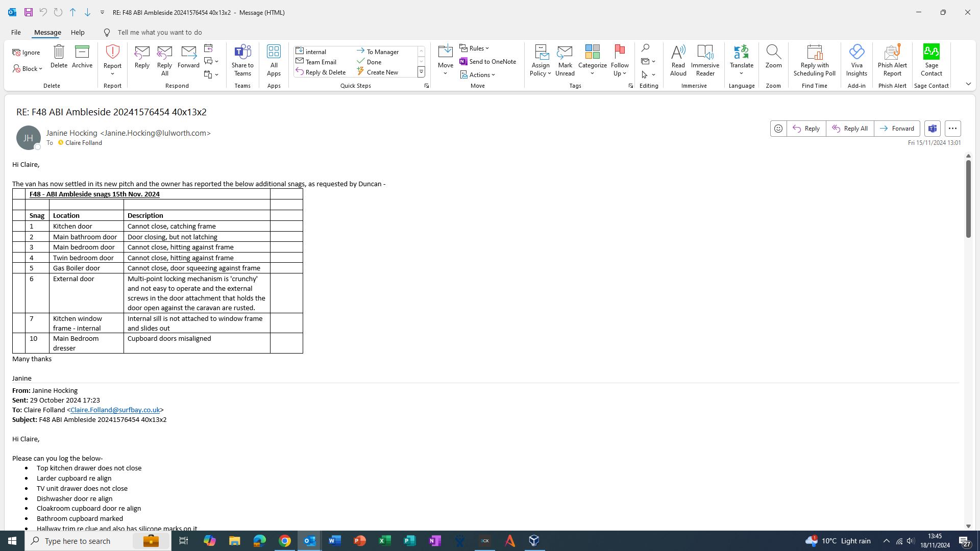Viewport: 980px width, 551px height.
Task: Send to OneNote
Action: 487,62
